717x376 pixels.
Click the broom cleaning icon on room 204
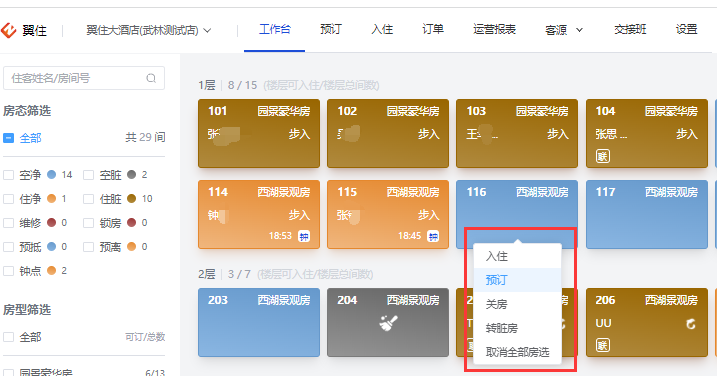(x=388, y=323)
